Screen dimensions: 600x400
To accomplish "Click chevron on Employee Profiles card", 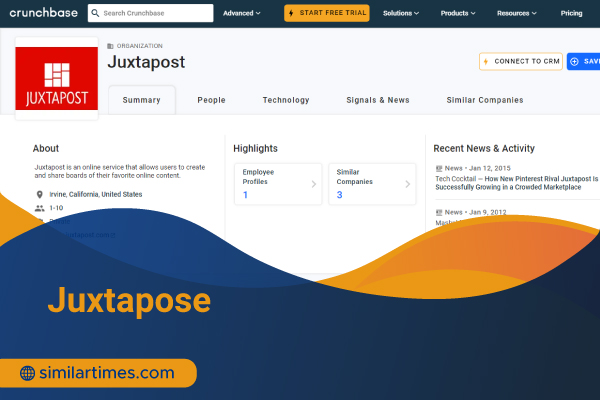I will (313, 184).
